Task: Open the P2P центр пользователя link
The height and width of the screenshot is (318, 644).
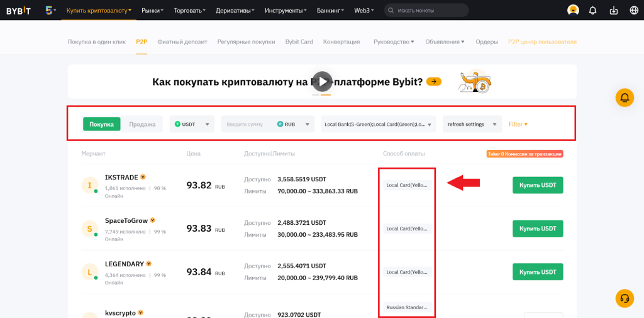Action: click(542, 42)
